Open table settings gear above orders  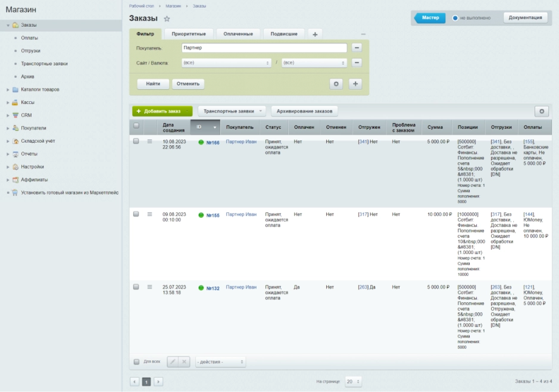[542, 112]
